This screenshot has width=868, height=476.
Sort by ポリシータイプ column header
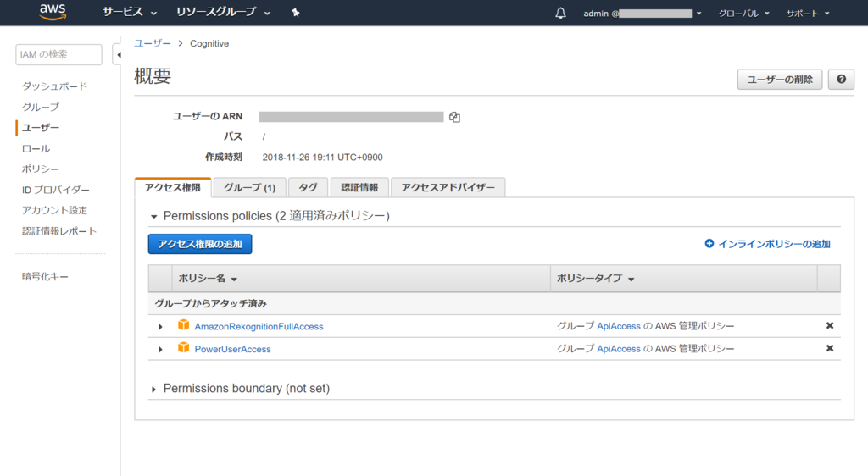point(595,279)
